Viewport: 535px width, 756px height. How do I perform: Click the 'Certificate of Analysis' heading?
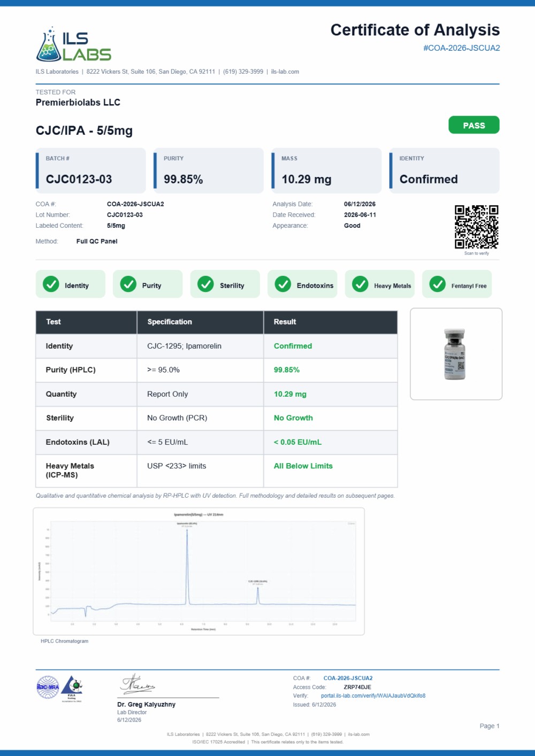point(415,30)
